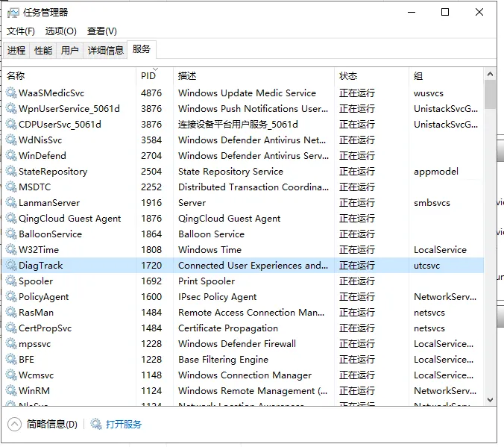Open the 查看(V) menu
The height and width of the screenshot is (447, 504).
pos(102,31)
